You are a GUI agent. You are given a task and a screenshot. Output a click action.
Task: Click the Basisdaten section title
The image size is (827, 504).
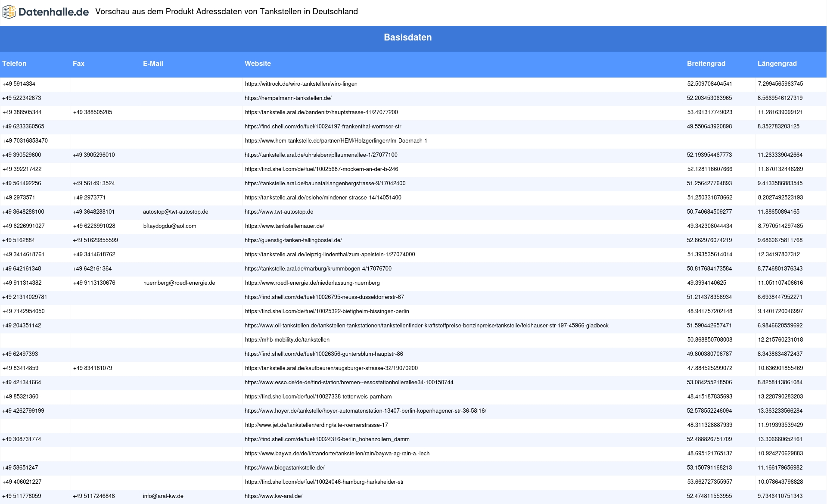pyautogui.click(x=407, y=37)
